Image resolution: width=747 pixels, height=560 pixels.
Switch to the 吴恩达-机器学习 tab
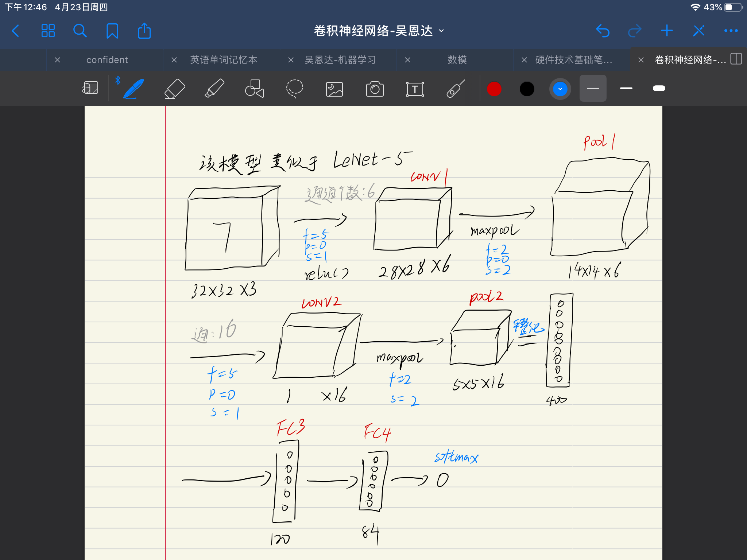tap(341, 59)
